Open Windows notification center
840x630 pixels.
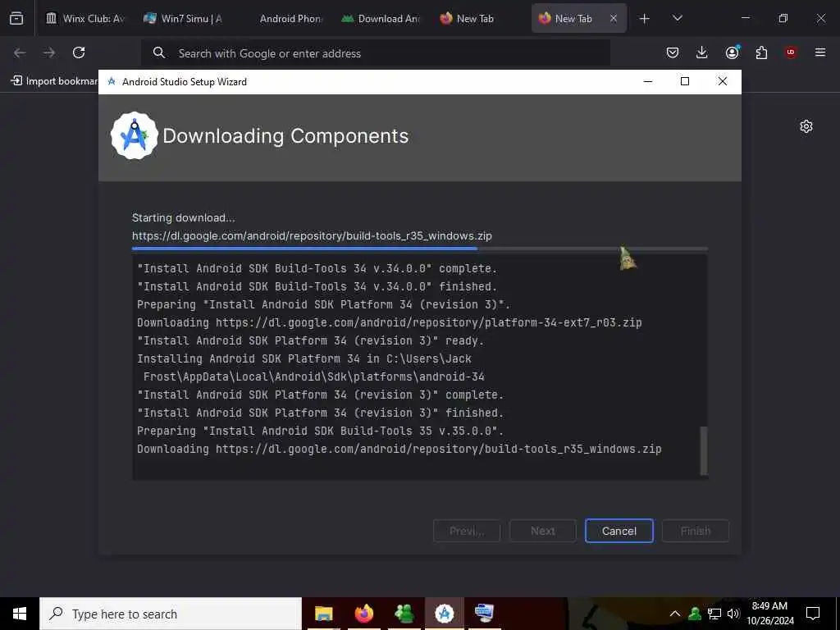click(x=813, y=614)
